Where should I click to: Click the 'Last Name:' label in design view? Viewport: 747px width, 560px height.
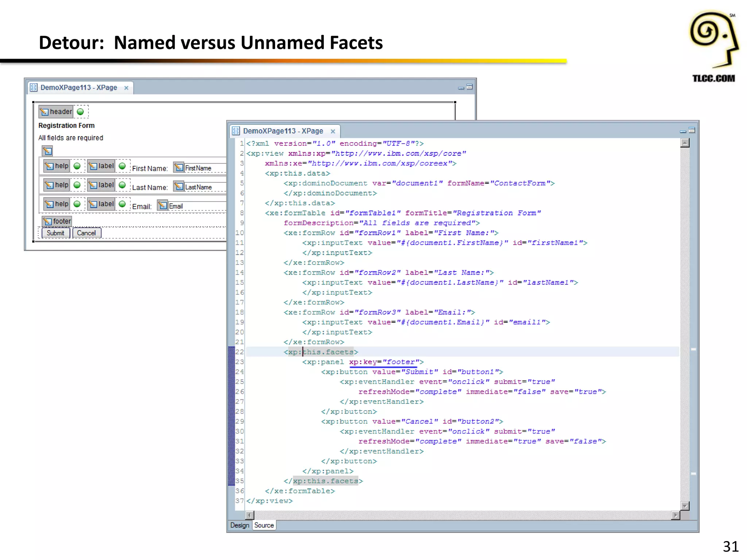click(x=150, y=187)
